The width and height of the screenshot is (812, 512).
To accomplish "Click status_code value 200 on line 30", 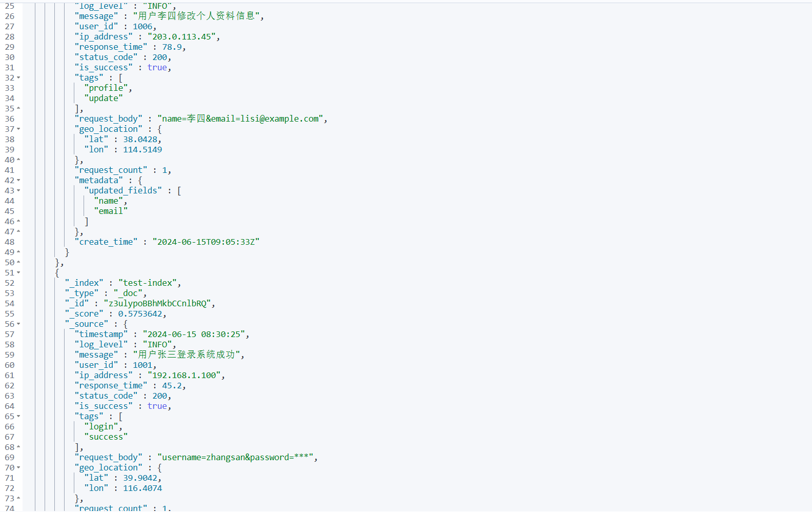I will (159, 57).
